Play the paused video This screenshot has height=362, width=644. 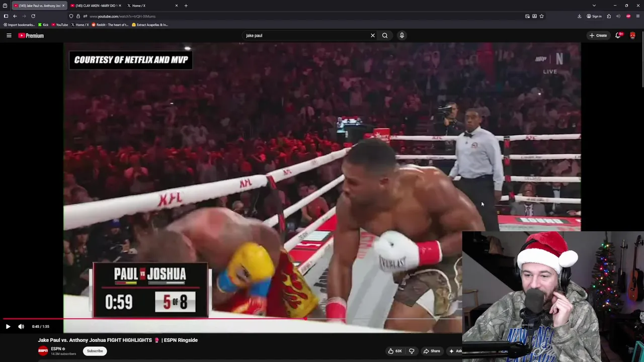(8, 326)
